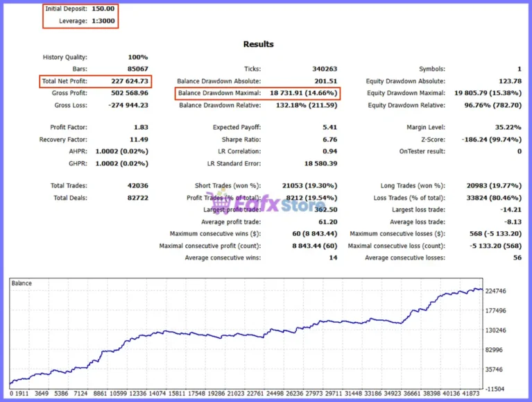Click Balance Drawdown Relative value 132.18% (211.59)
Viewport: 532px width, 402px height.
point(307,106)
